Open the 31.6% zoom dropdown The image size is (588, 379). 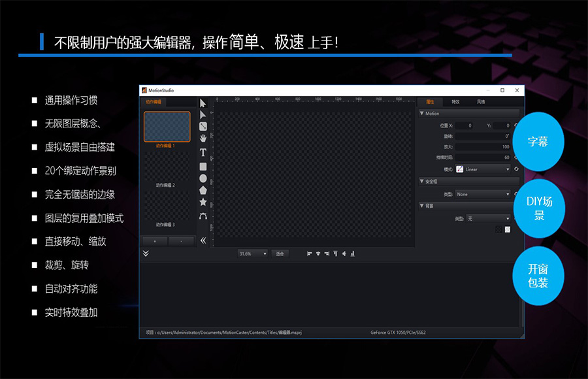(253, 254)
